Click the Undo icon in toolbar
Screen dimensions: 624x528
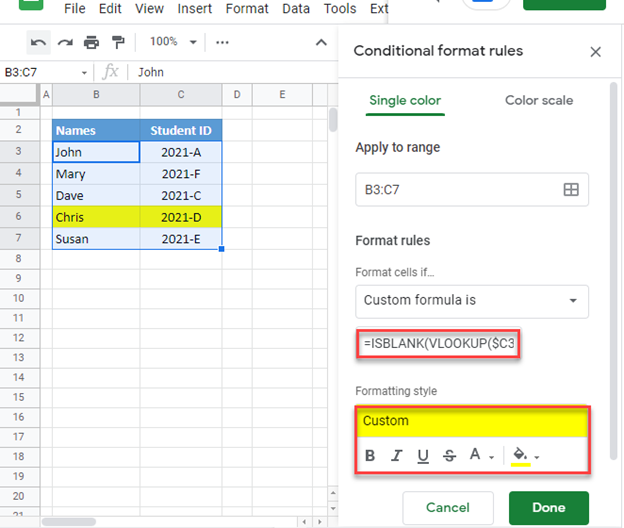coord(39,42)
